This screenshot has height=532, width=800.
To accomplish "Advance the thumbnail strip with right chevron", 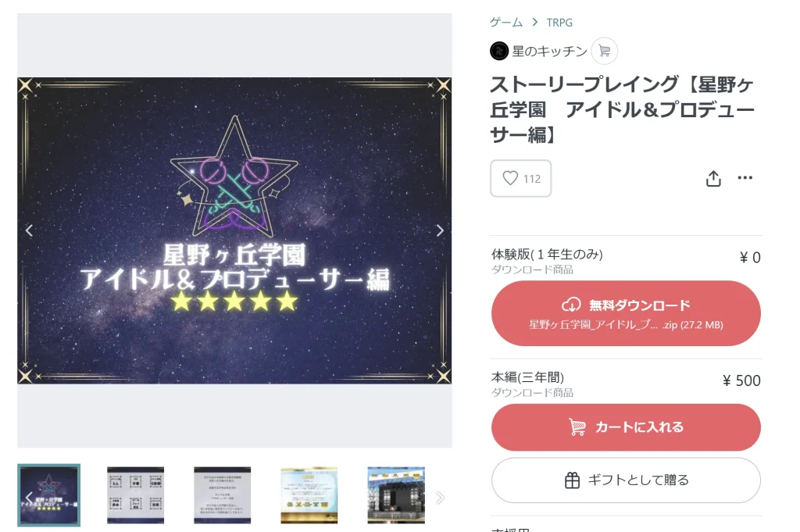I will (x=440, y=498).
